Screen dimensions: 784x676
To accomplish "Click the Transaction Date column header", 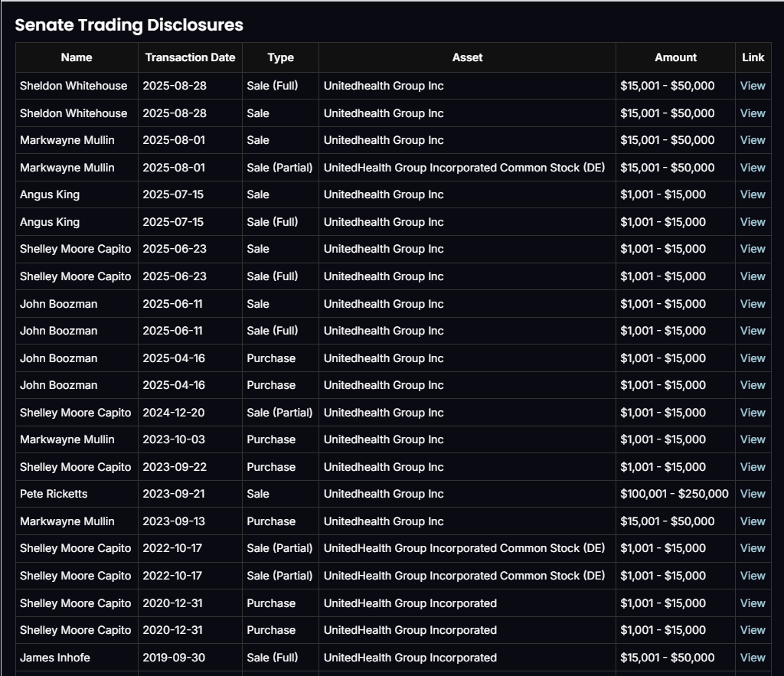I will pos(190,57).
